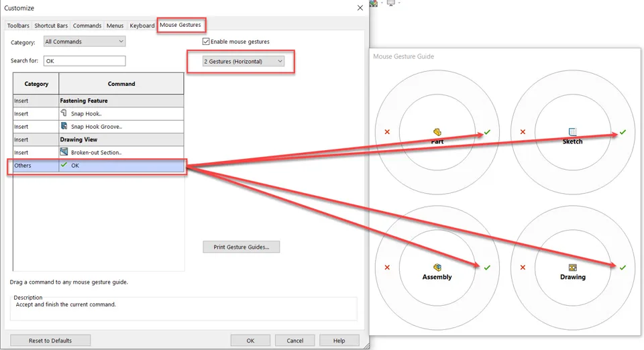Open the Keyboard tab
The height and width of the screenshot is (350, 644).
(x=142, y=25)
